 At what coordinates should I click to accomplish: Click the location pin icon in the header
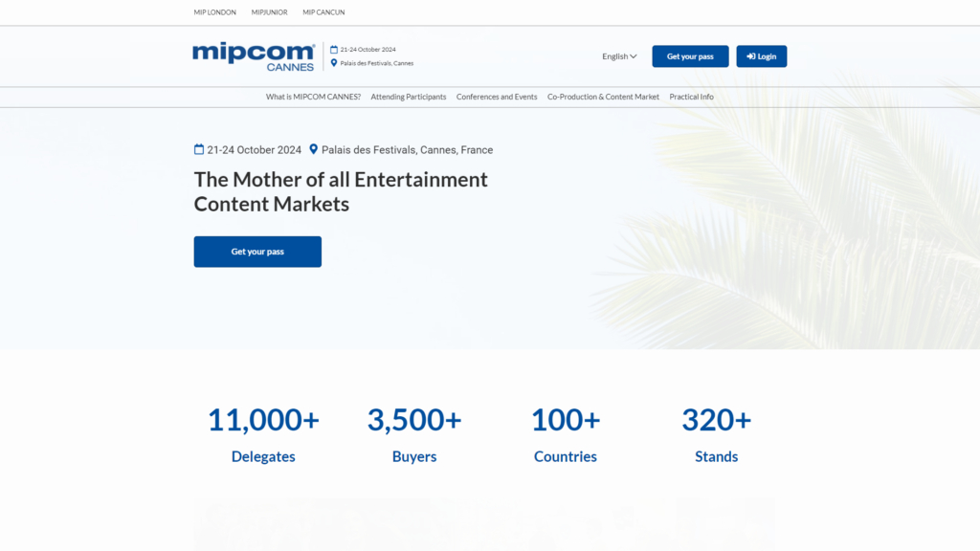coord(334,63)
